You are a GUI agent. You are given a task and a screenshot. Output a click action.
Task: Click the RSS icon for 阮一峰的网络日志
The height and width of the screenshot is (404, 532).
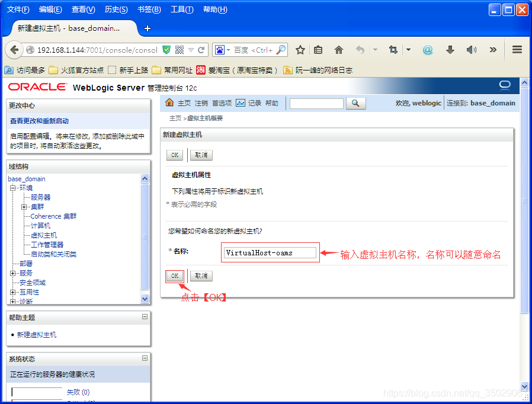pyautogui.click(x=288, y=70)
